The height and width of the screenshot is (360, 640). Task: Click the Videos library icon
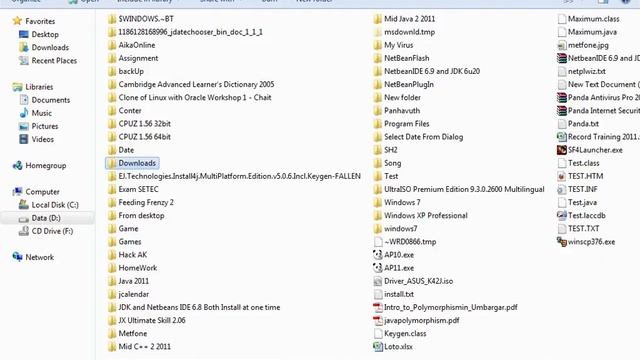[x=24, y=139]
